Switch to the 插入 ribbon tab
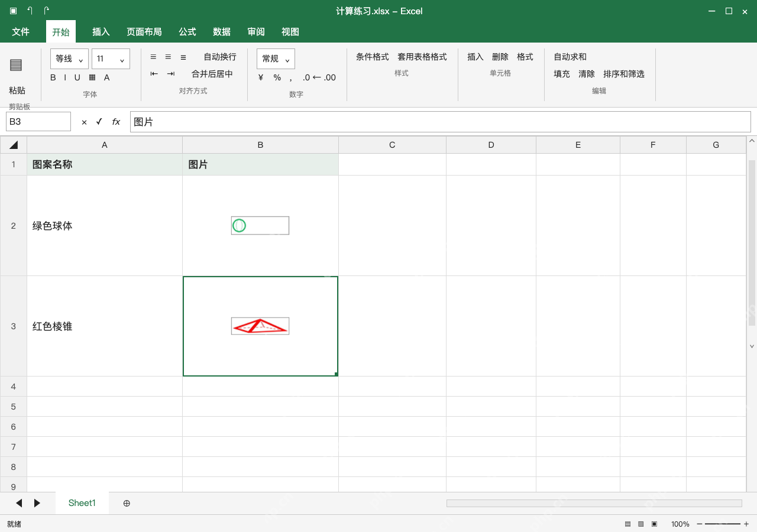The width and height of the screenshot is (757, 532). [101, 31]
